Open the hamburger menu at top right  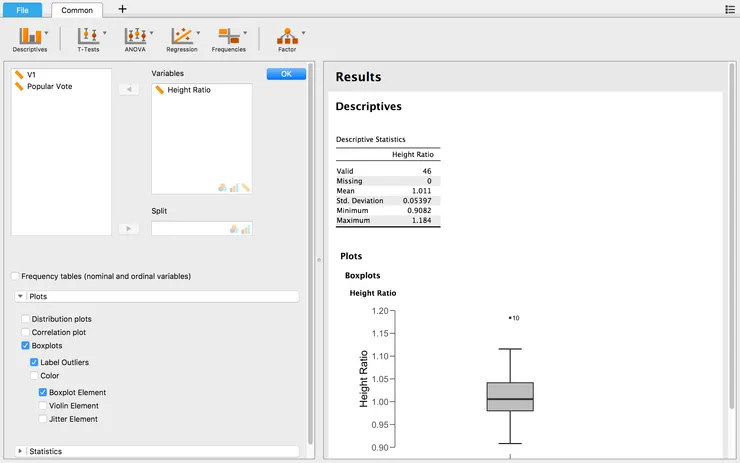(730, 9)
